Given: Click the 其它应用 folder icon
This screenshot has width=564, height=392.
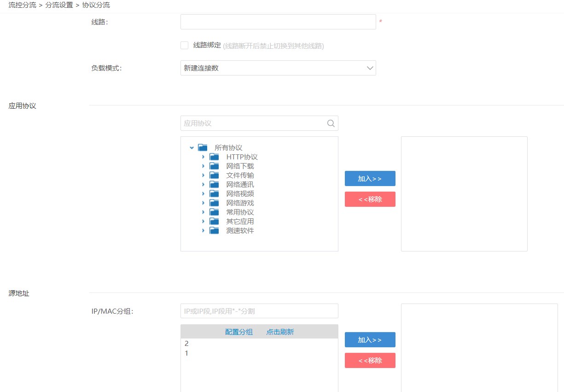Looking at the screenshot, I should [x=214, y=221].
